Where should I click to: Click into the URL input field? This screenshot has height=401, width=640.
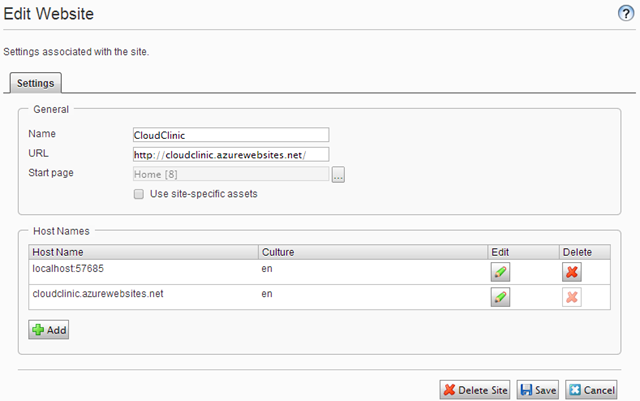pyautogui.click(x=230, y=154)
